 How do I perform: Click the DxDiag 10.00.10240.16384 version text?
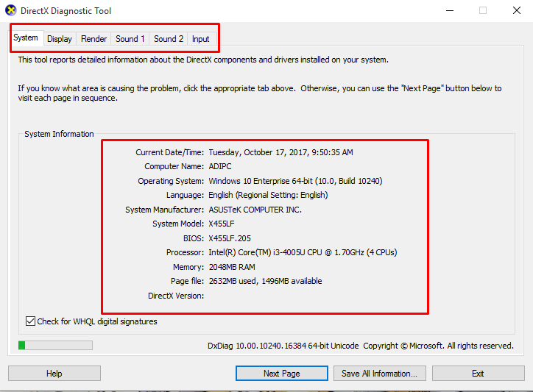coord(283,346)
